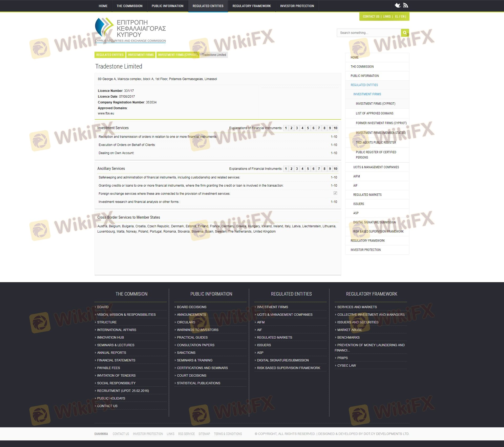Open Regulatory Framework top menu

click(x=251, y=6)
